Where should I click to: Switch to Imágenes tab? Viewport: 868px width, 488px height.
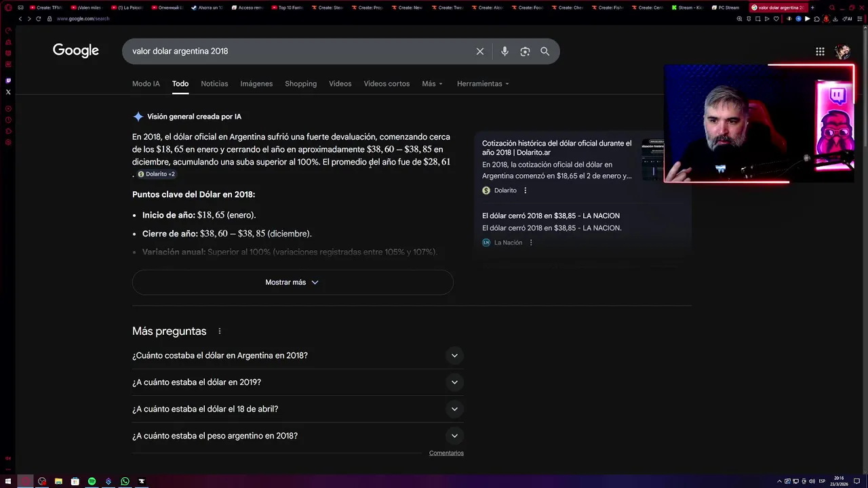256,83
